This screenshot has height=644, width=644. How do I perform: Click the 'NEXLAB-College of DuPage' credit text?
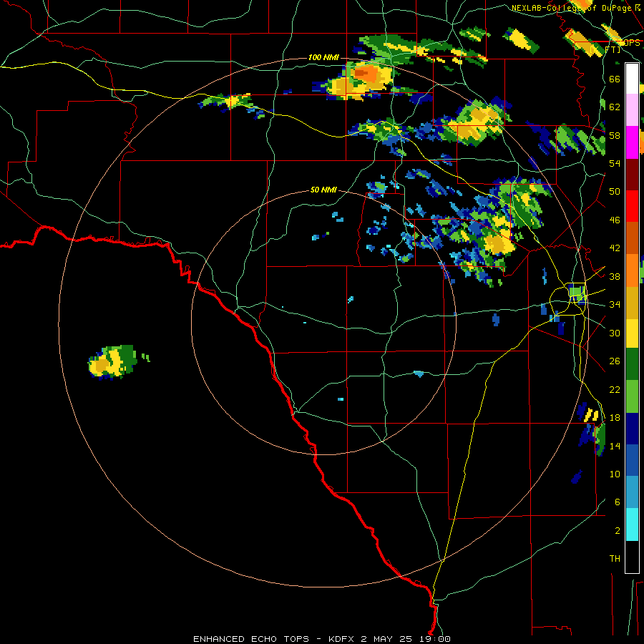pyautogui.click(x=571, y=8)
